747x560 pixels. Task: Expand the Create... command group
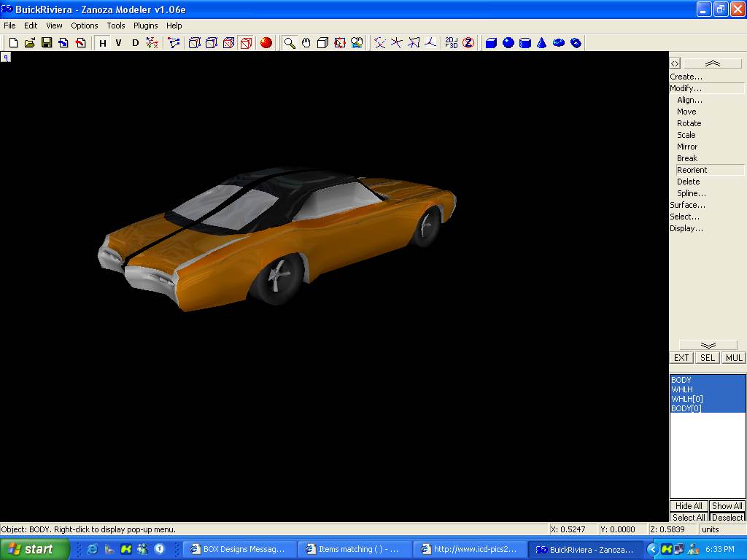tap(686, 77)
